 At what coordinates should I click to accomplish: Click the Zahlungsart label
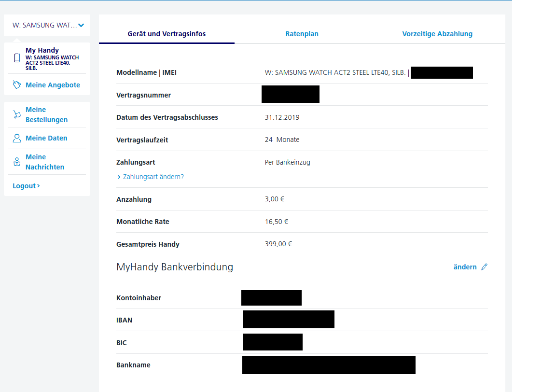(136, 162)
